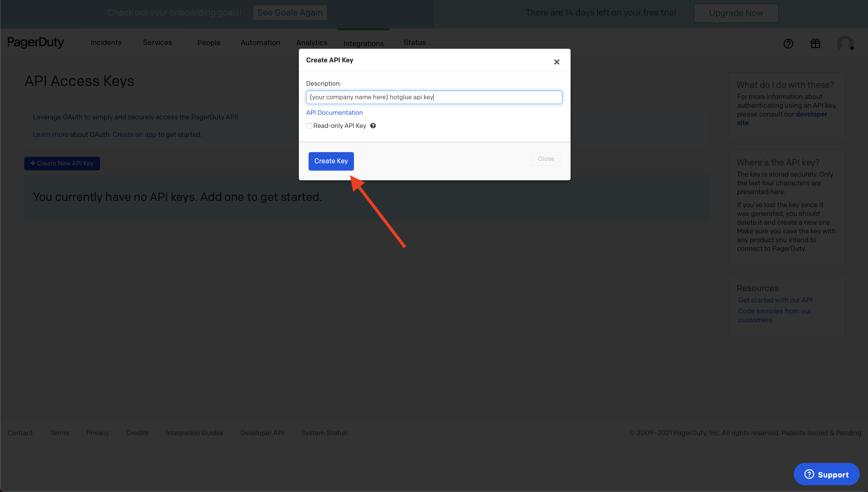
Task: Open the Privacy footer link
Action: [x=97, y=433]
